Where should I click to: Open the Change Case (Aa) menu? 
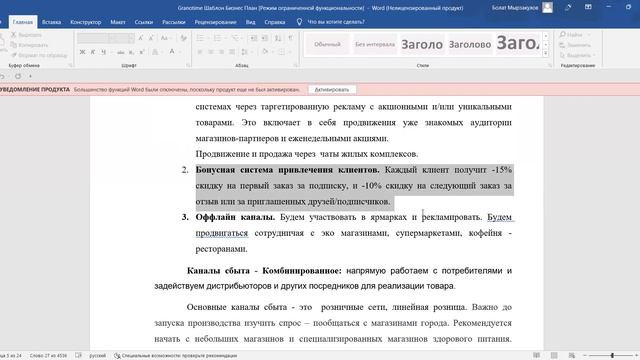click(164, 38)
